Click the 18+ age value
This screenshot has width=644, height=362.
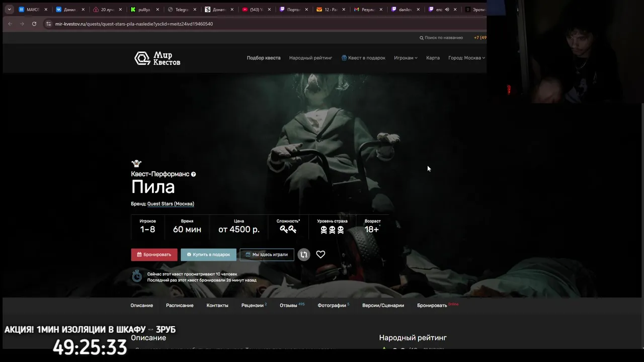click(372, 229)
